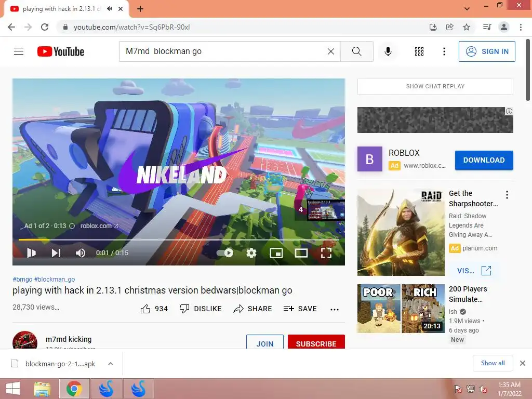Click the search magnifier button
This screenshot has height=399, width=532.
(356, 51)
